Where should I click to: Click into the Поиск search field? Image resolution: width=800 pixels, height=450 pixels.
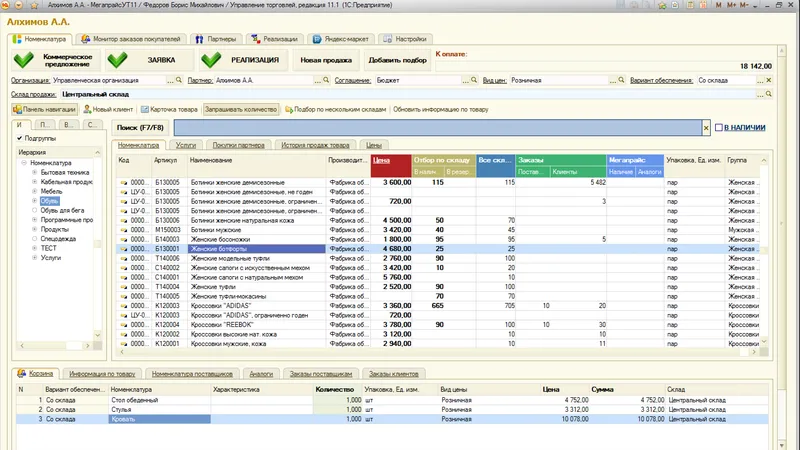[x=438, y=128]
